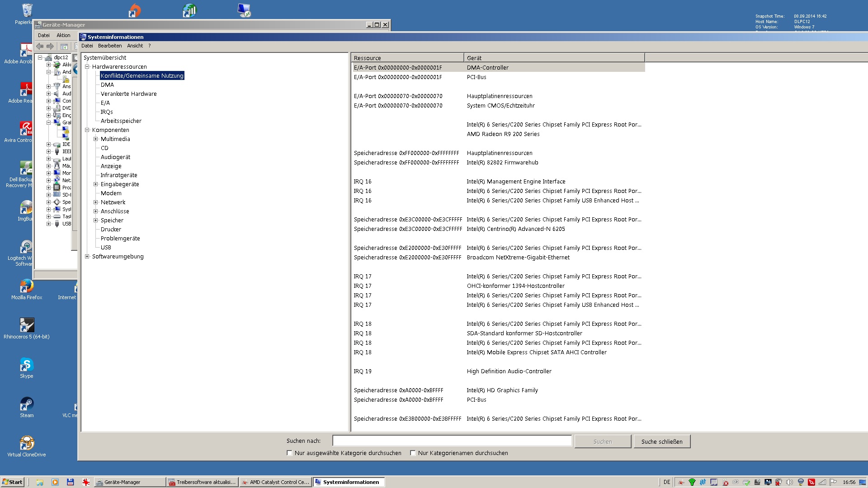The width and height of the screenshot is (868, 488).
Task: Click into Suchen nach text field
Action: 452,441
